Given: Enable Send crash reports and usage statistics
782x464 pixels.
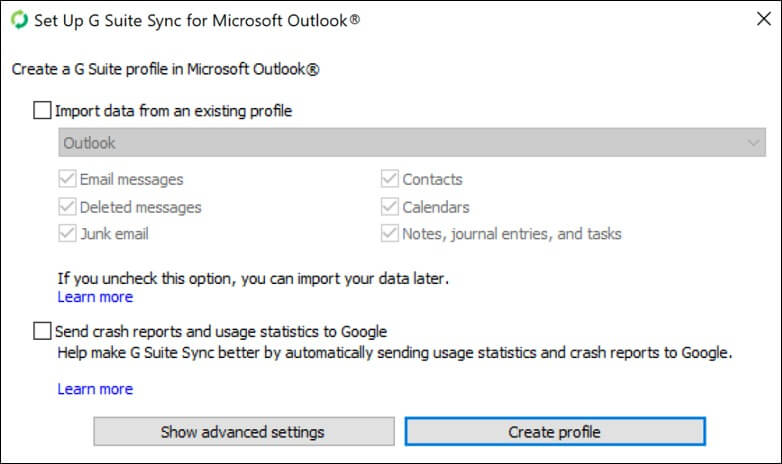Looking at the screenshot, I should [x=42, y=331].
